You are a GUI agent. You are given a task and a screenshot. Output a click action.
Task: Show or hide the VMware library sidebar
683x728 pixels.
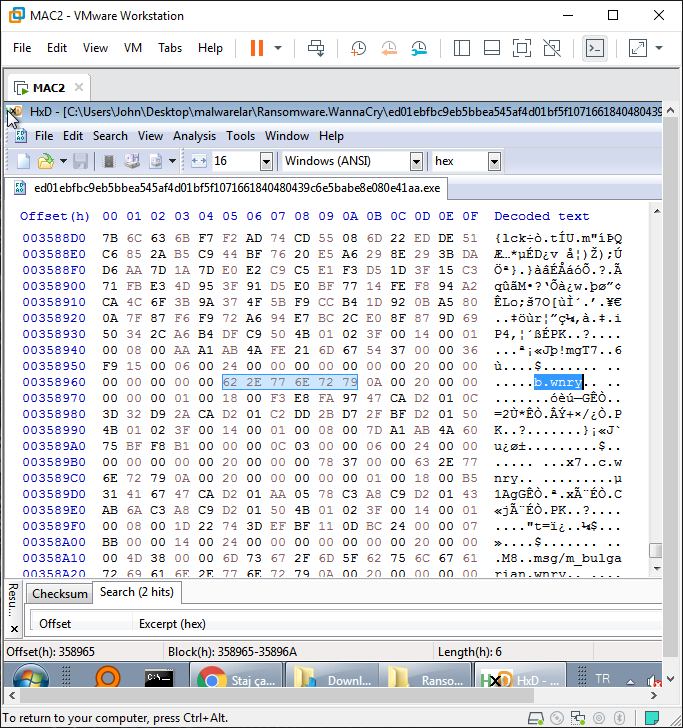[x=462, y=48]
